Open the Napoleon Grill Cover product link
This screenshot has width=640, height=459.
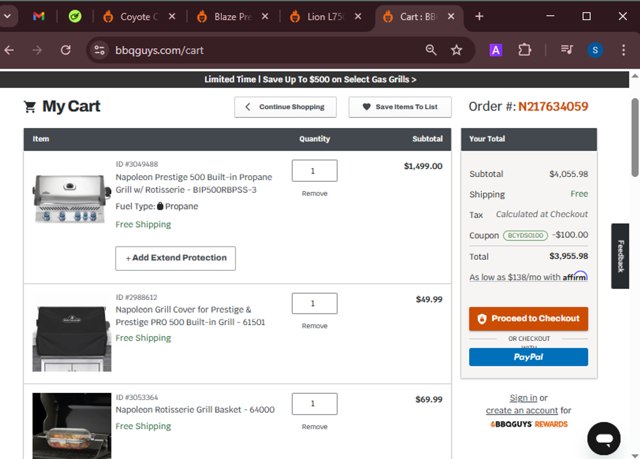(x=190, y=316)
